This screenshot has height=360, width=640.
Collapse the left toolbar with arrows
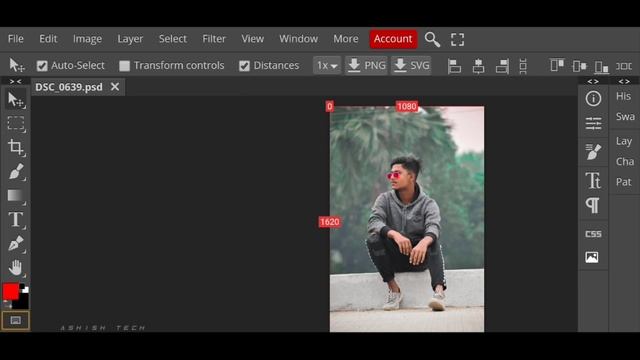16,82
